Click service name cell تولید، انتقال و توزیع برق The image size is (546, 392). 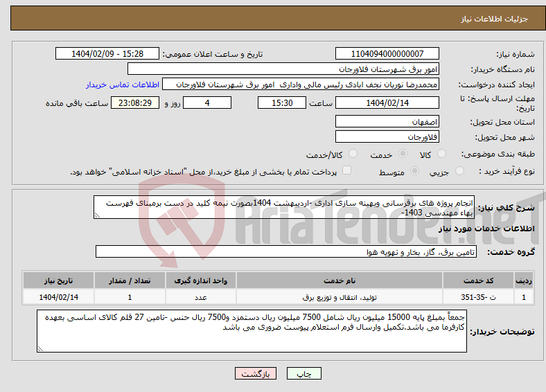pyautogui.click(x=340, y=297)
